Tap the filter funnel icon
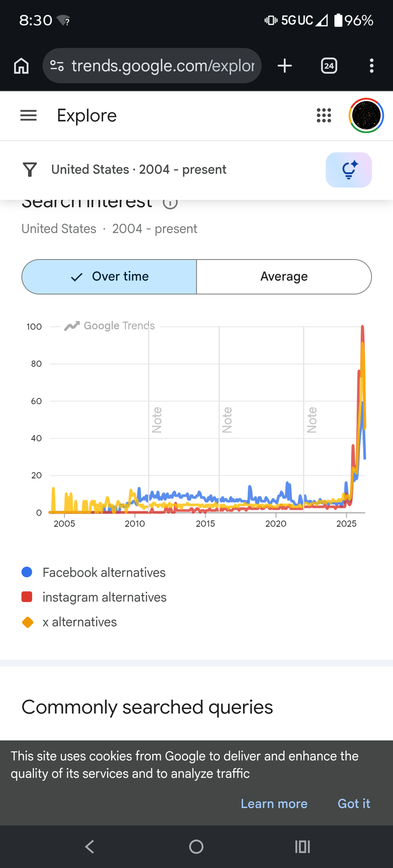 point(30,169)
